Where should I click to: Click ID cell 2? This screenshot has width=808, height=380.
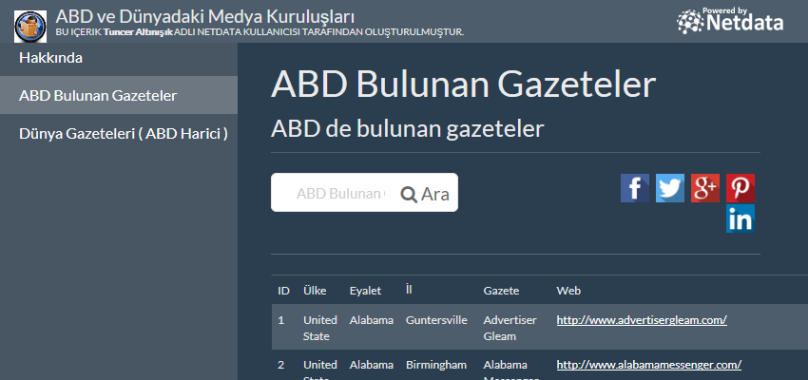[281, 365]
